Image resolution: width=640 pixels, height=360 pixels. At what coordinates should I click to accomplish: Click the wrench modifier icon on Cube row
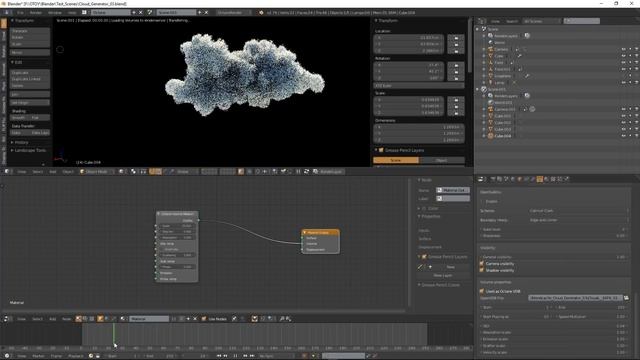(x=520, y=56)
